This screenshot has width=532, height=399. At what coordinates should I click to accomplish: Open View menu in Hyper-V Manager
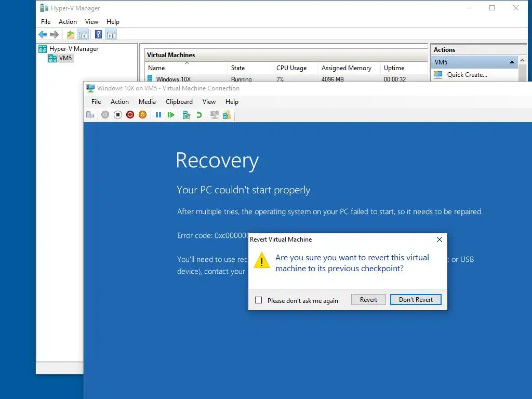point(91,22)
